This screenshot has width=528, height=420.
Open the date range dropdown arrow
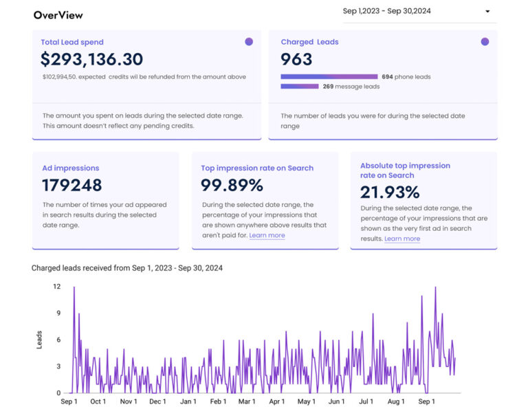pyautogui.click(x=487, y=12)
